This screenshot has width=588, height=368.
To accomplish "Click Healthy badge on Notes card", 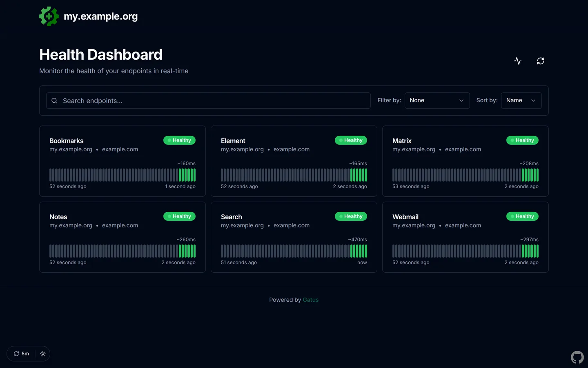I will tap(179, 216).
